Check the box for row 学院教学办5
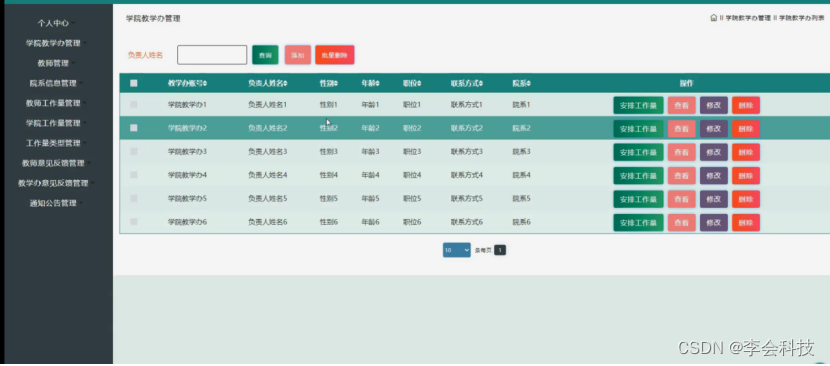Image resolution: width=830 pixels, height=366 pixels. point(134,198)
